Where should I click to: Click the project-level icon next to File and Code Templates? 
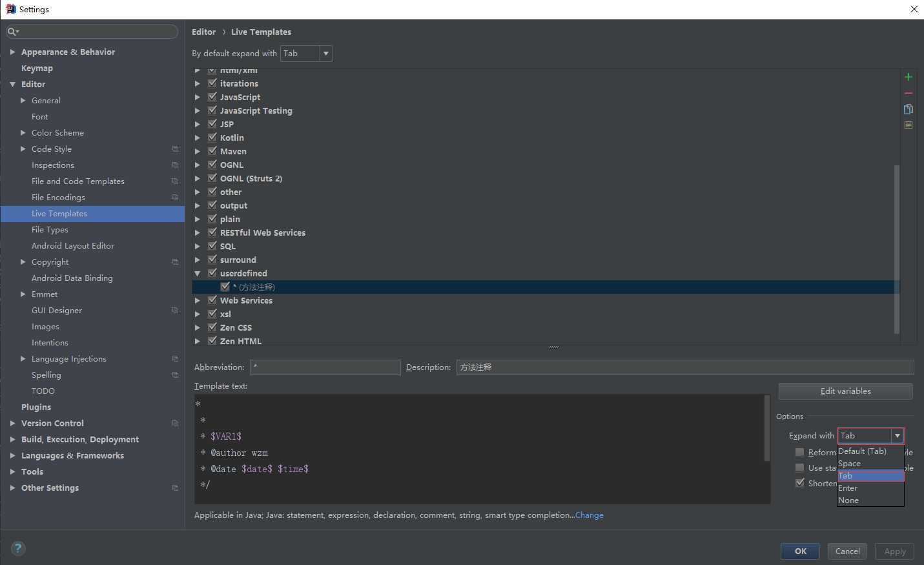click(x=175, y=181)
